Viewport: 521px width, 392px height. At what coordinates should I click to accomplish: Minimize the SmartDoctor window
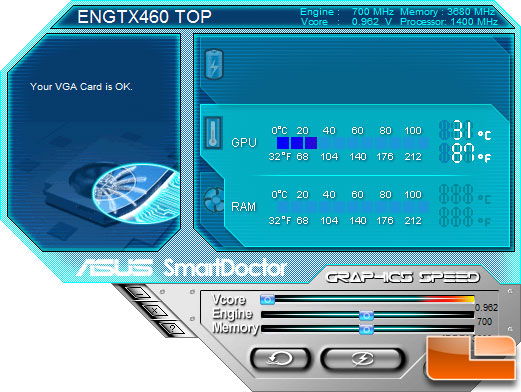click(139, 294)
